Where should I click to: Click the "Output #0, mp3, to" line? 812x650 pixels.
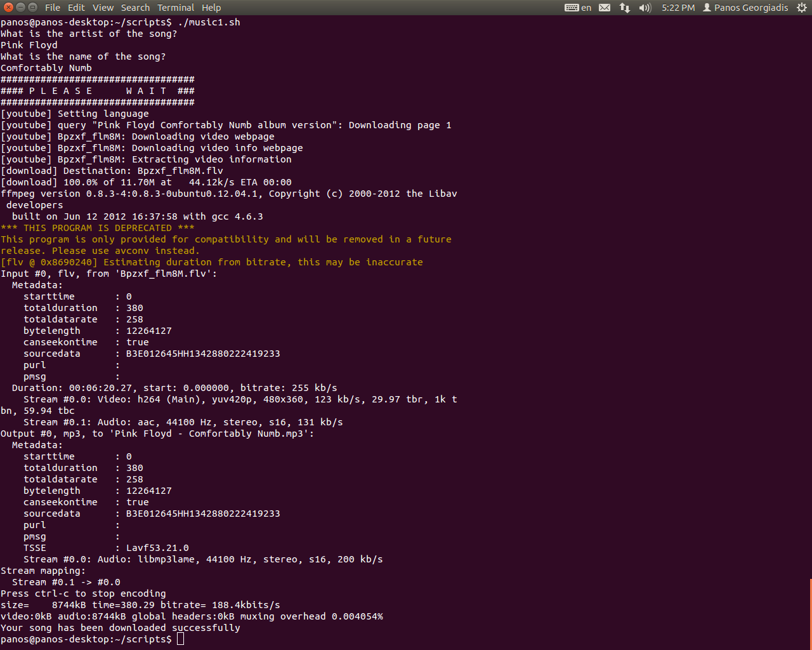point(157,434)
